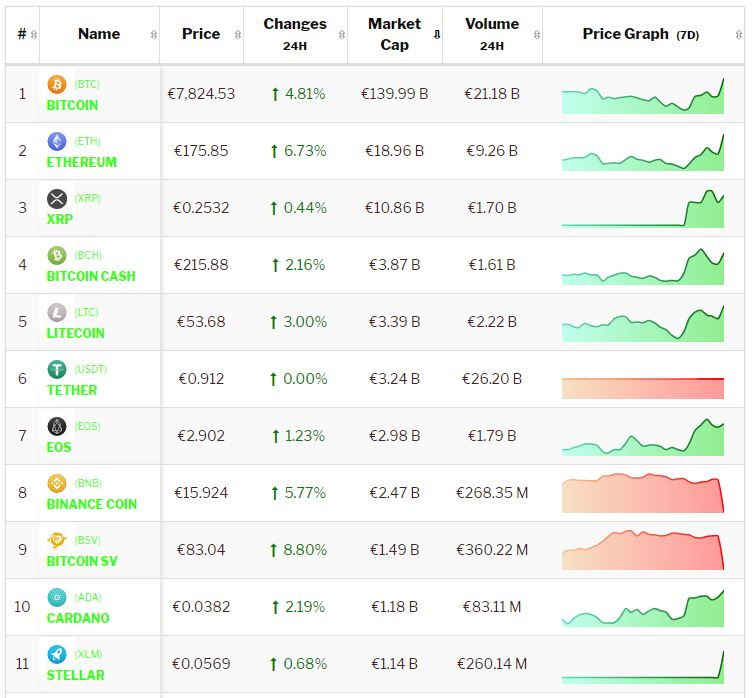
Task: Click the Bitcoin Cash green logo icon
Action: coord(57,256)
